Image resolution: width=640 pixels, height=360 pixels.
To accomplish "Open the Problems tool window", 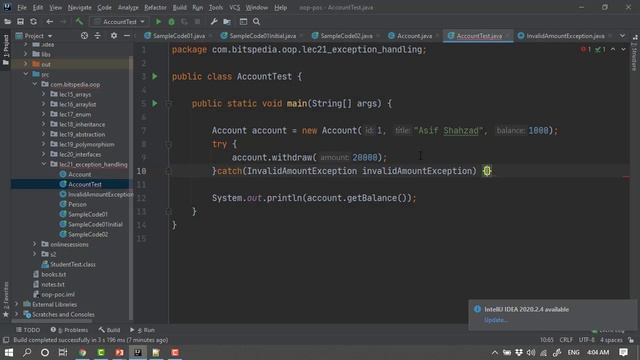I will point(69,330).
